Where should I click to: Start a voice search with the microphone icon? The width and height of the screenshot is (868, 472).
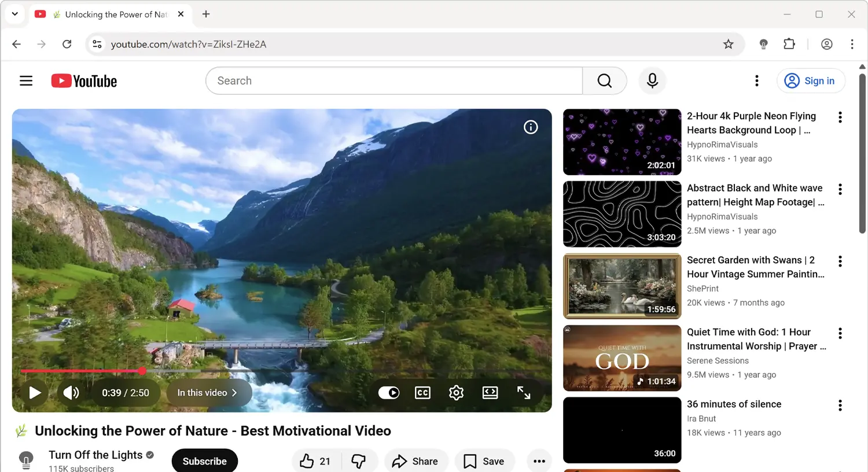pyautogui.click(x=652, y=80)
